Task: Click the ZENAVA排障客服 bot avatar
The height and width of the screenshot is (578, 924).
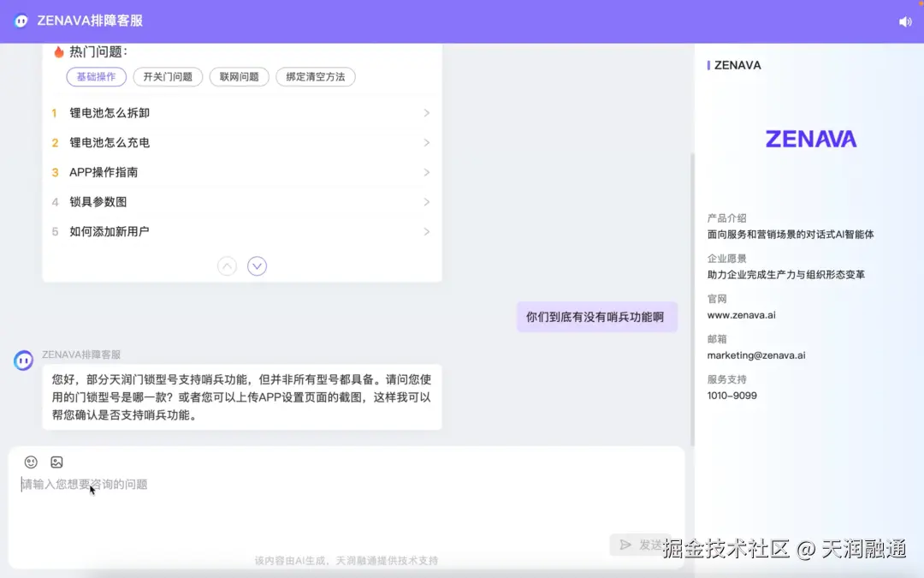Action: tap(24, 360)
